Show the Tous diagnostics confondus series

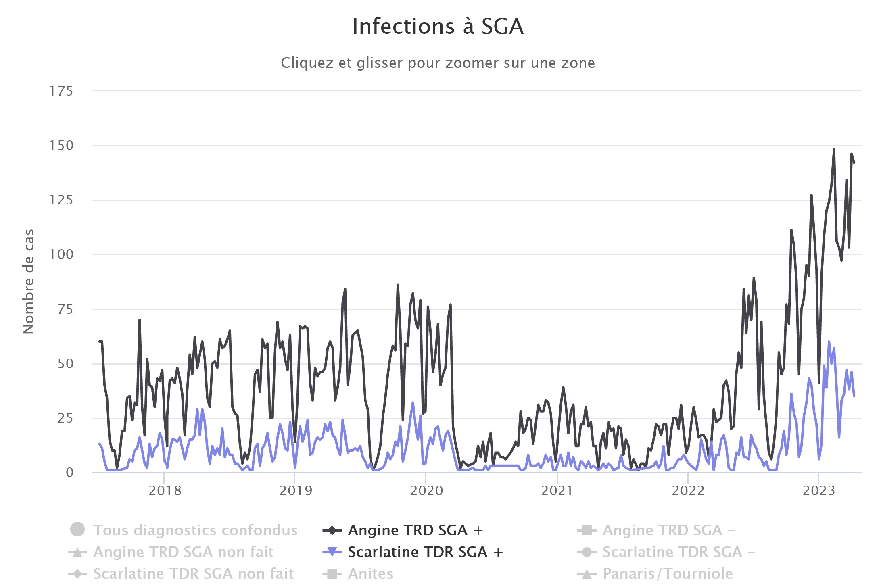coord(195,530)
